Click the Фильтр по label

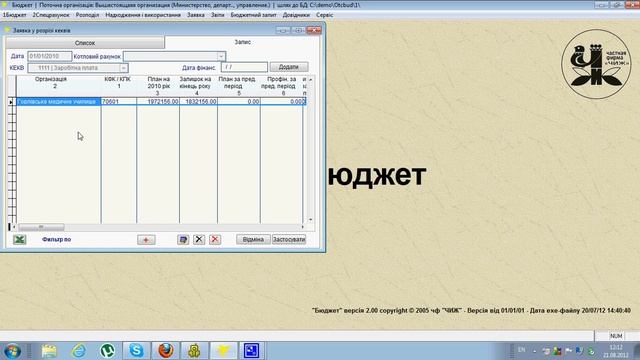(56, 240)
